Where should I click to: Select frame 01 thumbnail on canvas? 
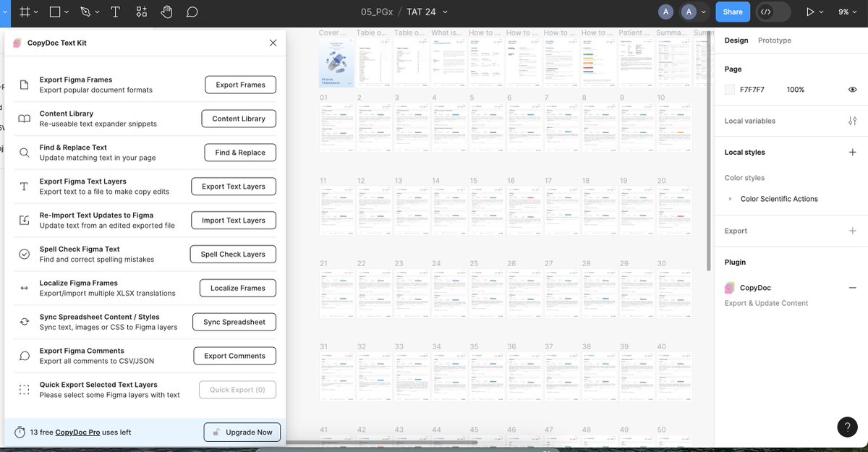(x=338, y=128)
